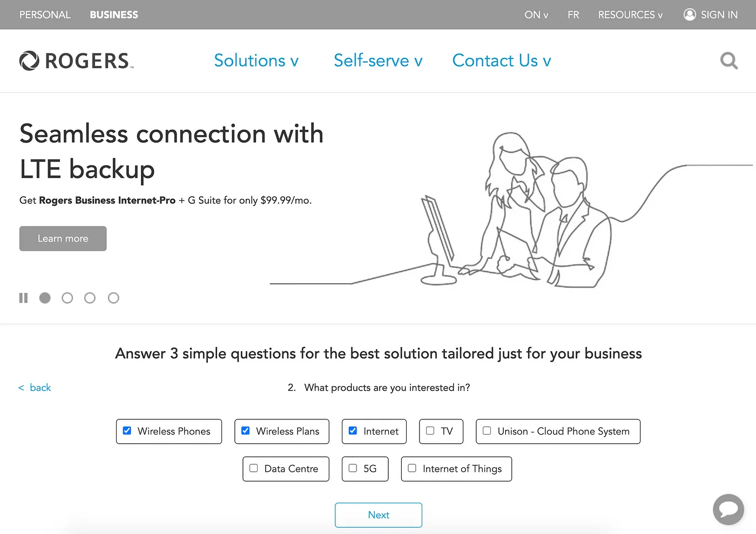Click 'What products are you interested in?' text

click(x=387, y=388)
